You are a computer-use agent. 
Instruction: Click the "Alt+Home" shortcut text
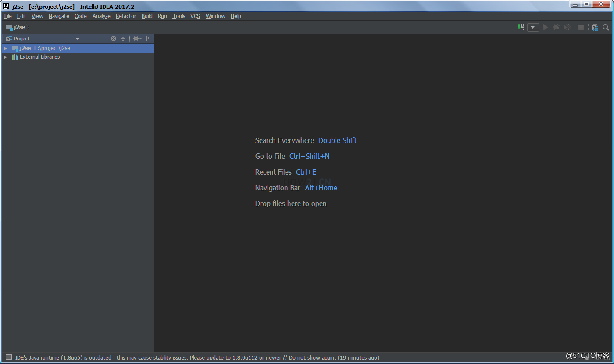(321, 188)
